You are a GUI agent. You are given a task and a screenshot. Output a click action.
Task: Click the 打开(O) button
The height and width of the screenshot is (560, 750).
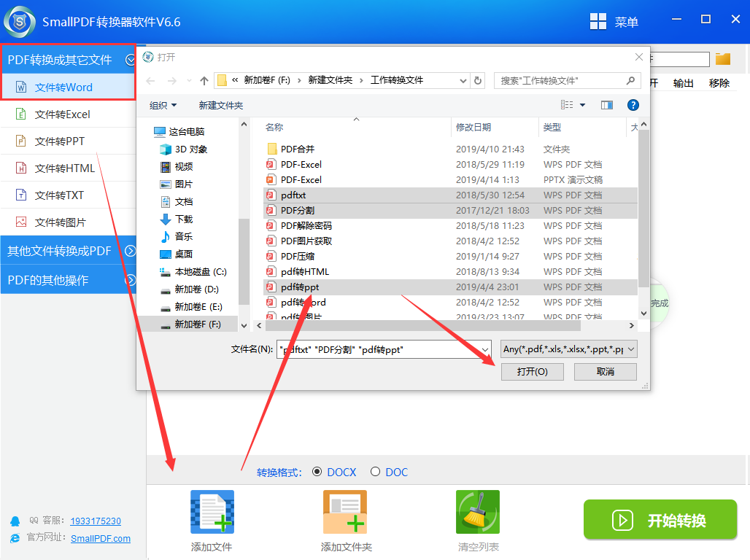pos(533,372)
